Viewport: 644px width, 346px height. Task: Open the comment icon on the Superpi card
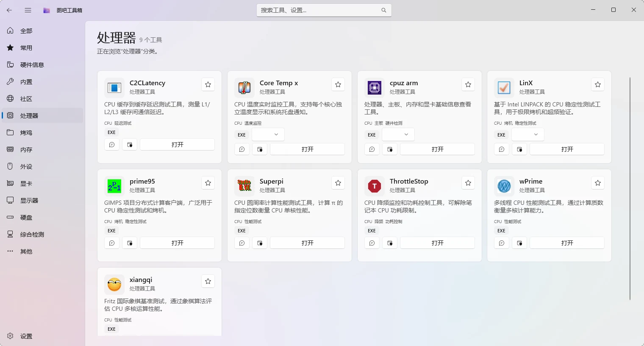(x=242, y=243)
